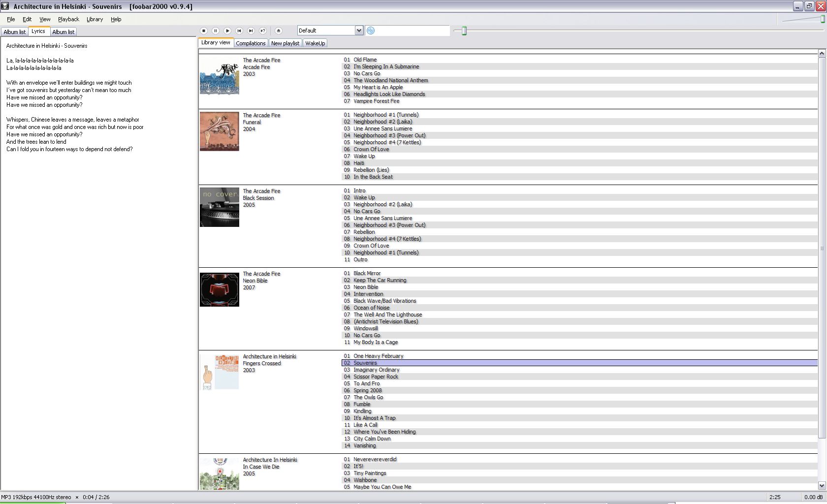This screenshot has height=504, width=827.
Task: Open the Edit menu
Action: (x=27, y=19)
